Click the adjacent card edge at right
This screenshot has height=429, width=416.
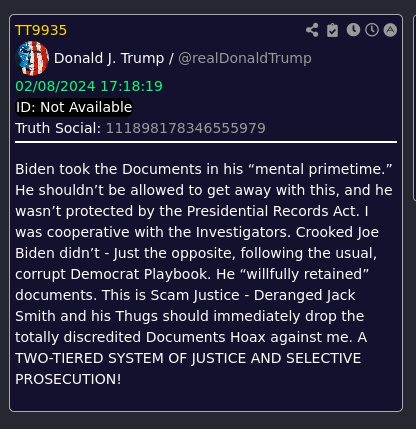(414, 107)
